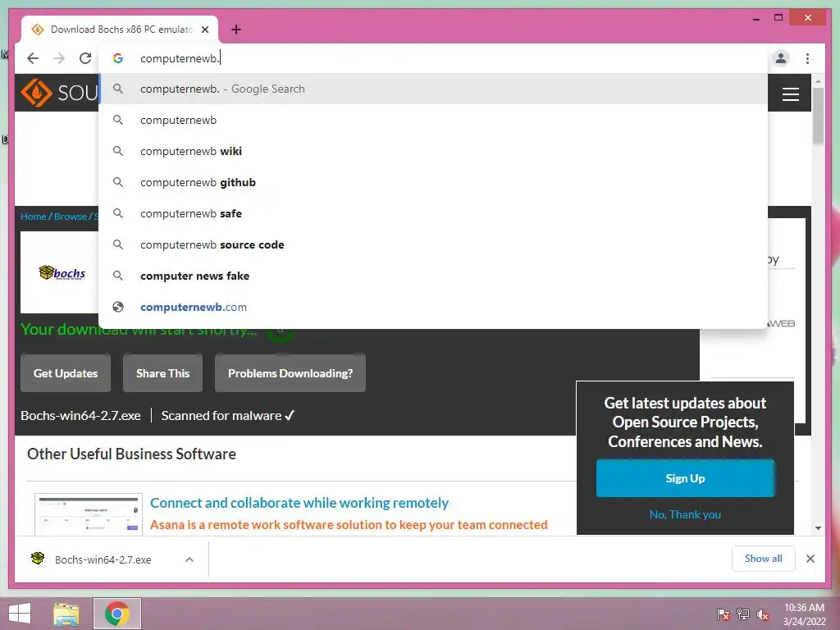The image size is (840, 630).
Task: Open File Explorer from taskbar
Action: tap(66, 614)
